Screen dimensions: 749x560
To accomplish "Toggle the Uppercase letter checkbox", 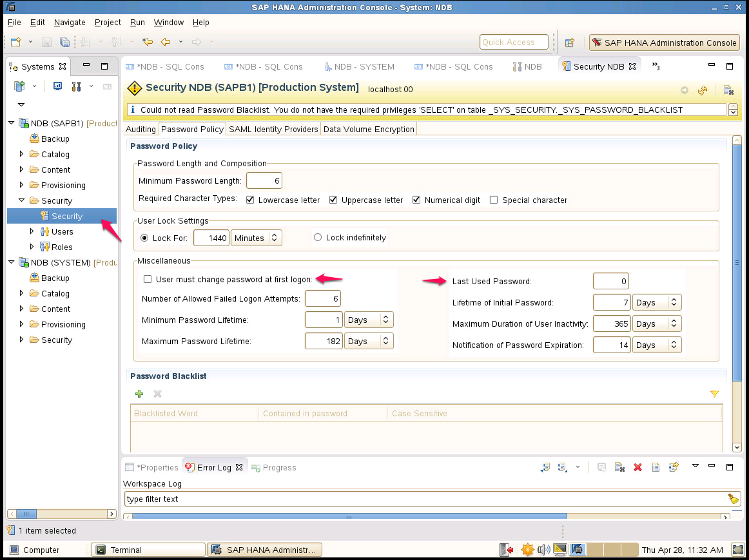I will [333, 200].
